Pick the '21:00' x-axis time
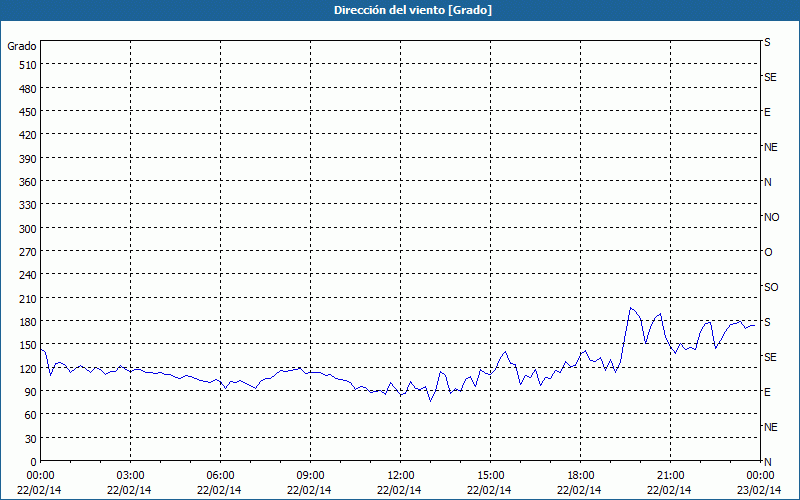The width and height of the screenshot is (800, 500). point(670,476)
